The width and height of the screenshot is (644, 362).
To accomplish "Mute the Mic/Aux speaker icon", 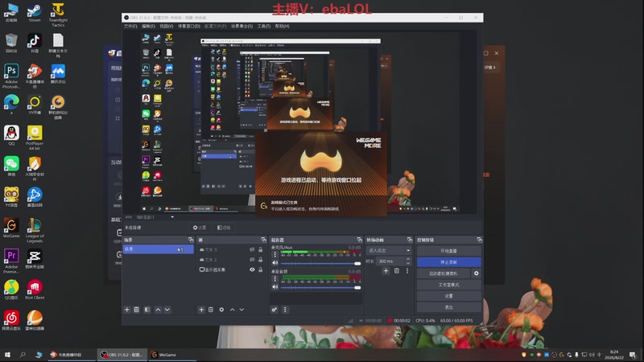I will [275, 263].
